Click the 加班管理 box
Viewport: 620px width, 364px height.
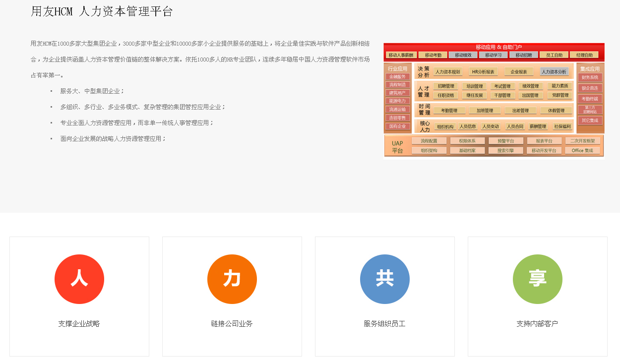pos(485,111)
